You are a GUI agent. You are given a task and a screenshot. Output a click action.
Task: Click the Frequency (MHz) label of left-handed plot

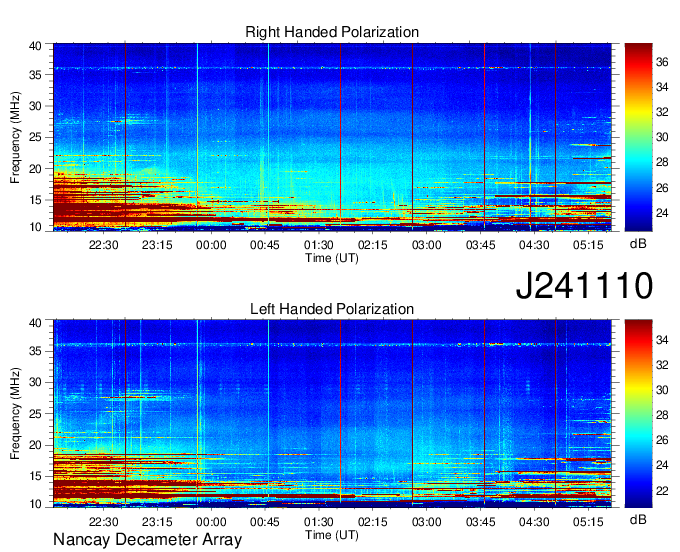15,414
